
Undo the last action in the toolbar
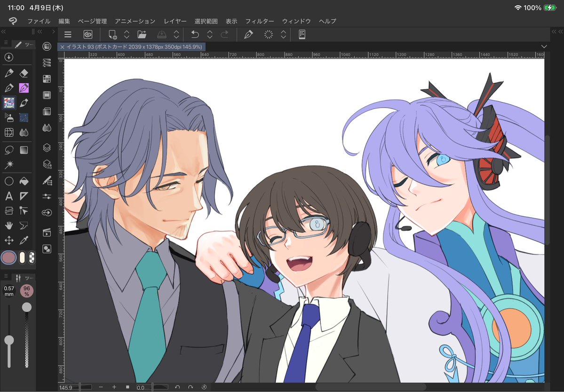pyautogui.click(x=194, y=34)
